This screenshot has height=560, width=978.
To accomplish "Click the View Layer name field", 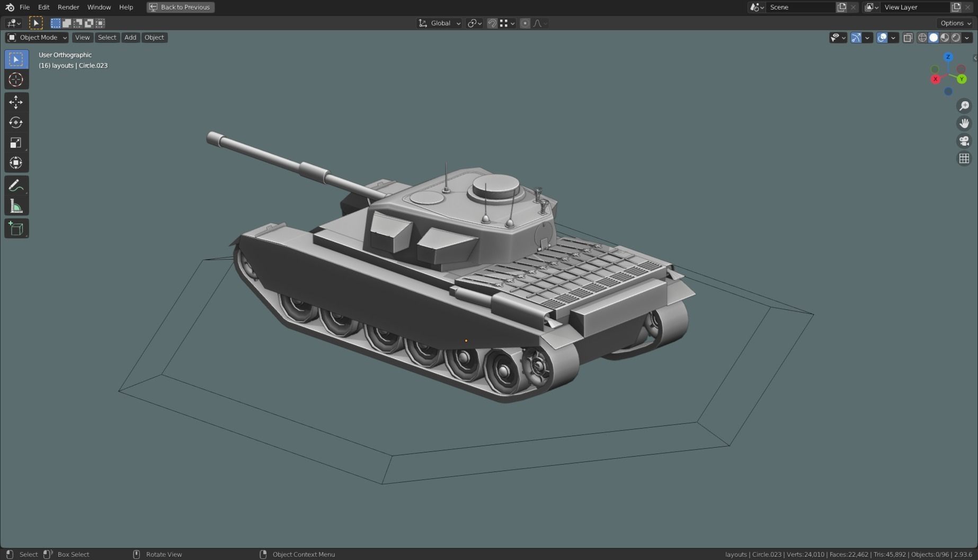I will coord(915,7).
